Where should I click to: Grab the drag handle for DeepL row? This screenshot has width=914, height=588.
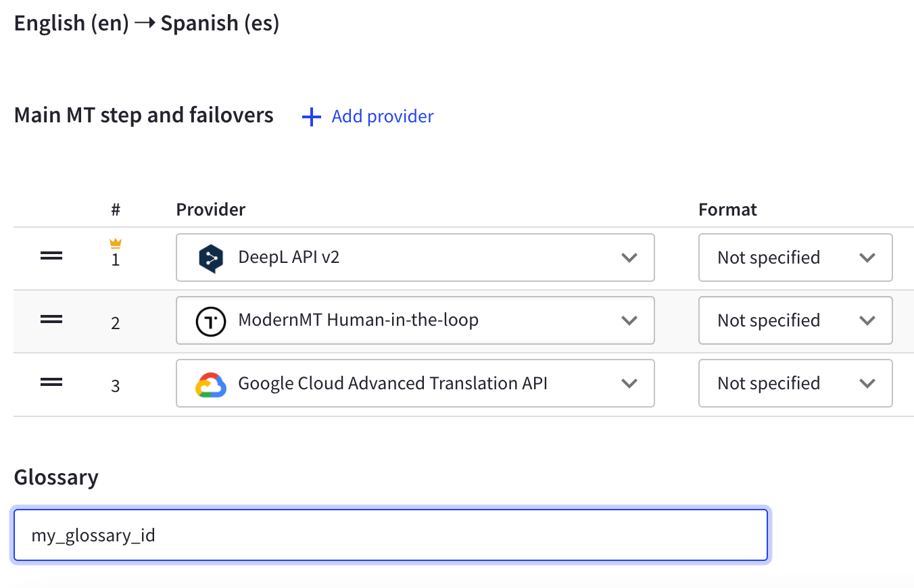coord(51,256)
